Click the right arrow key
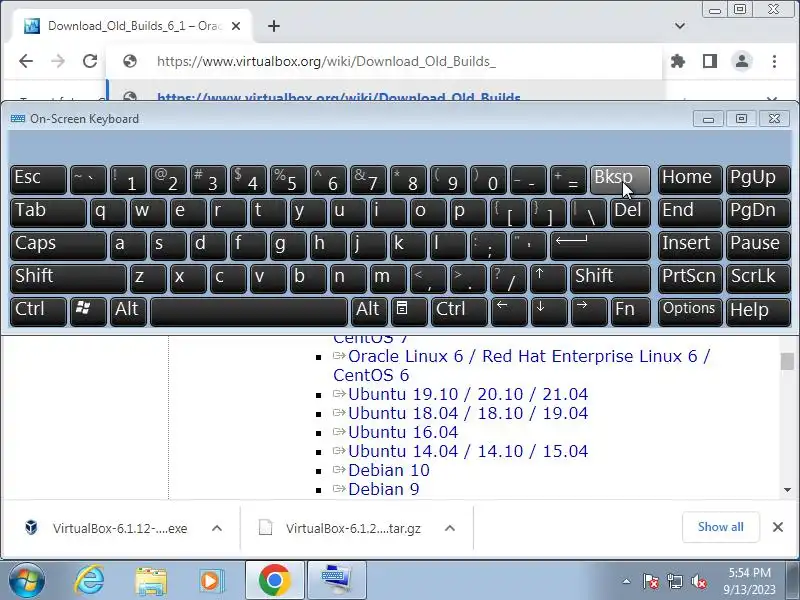This screenshot has width=800, height=600. (x=588, y=311)
